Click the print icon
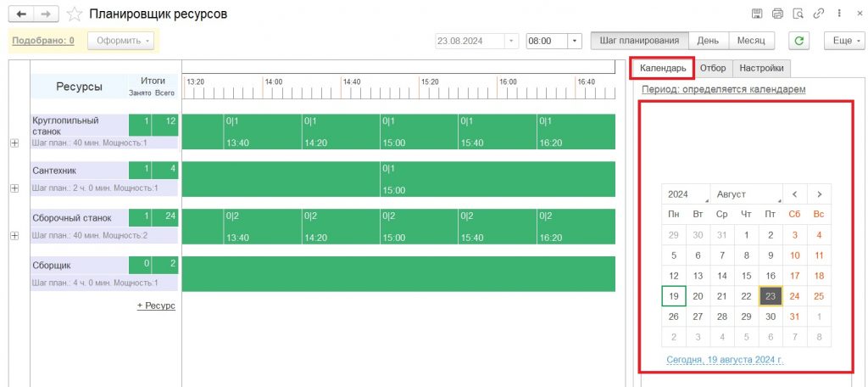The width and height of the screenshot is (868, 387). [x=777, y=14]
